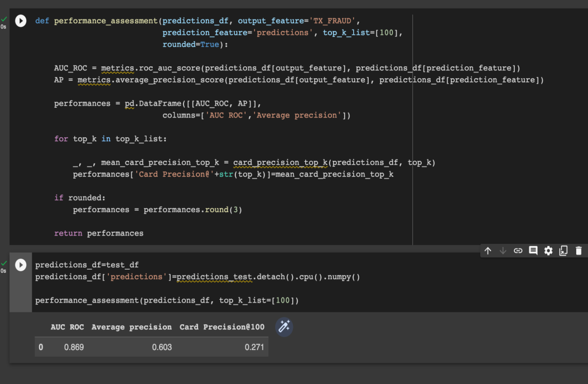
Task: Click the green checkmark beside second cell
Action: pyautogui.click(x=4, y=263)
